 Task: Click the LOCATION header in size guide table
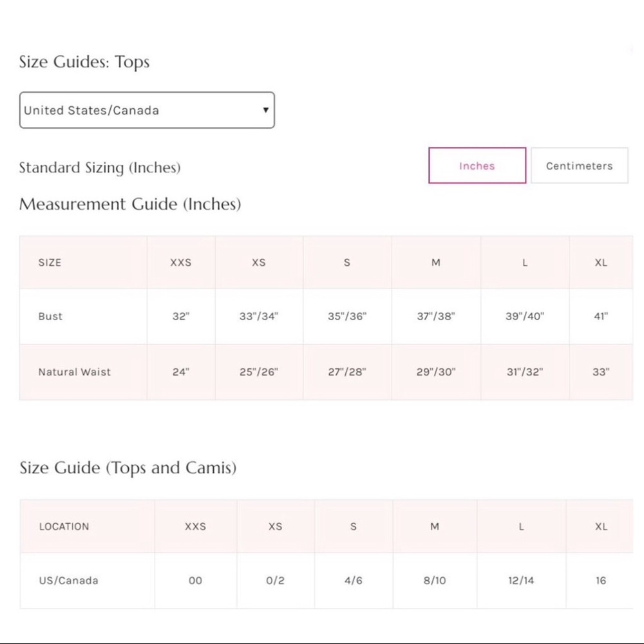(x=64, y=527)
